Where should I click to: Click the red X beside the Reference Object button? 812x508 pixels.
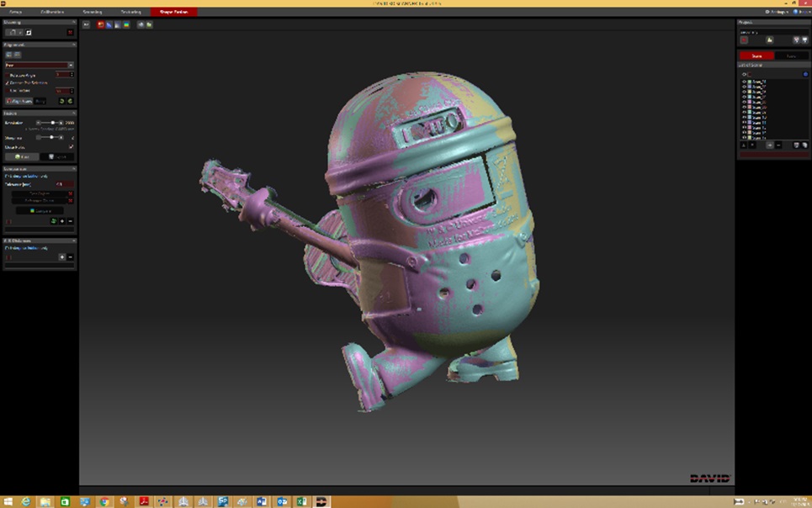coord(71,200)
